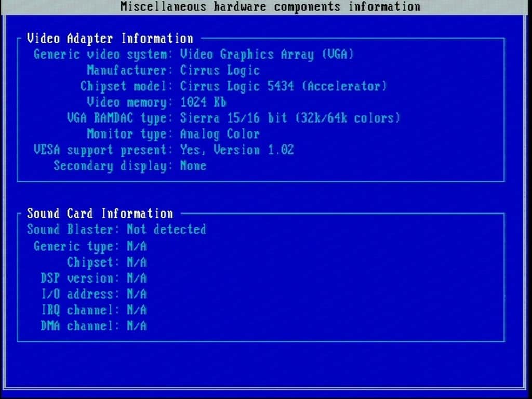Click the 'Generic type:' label
Viewport: 532px width, 399px height.
tap(76, 246)
